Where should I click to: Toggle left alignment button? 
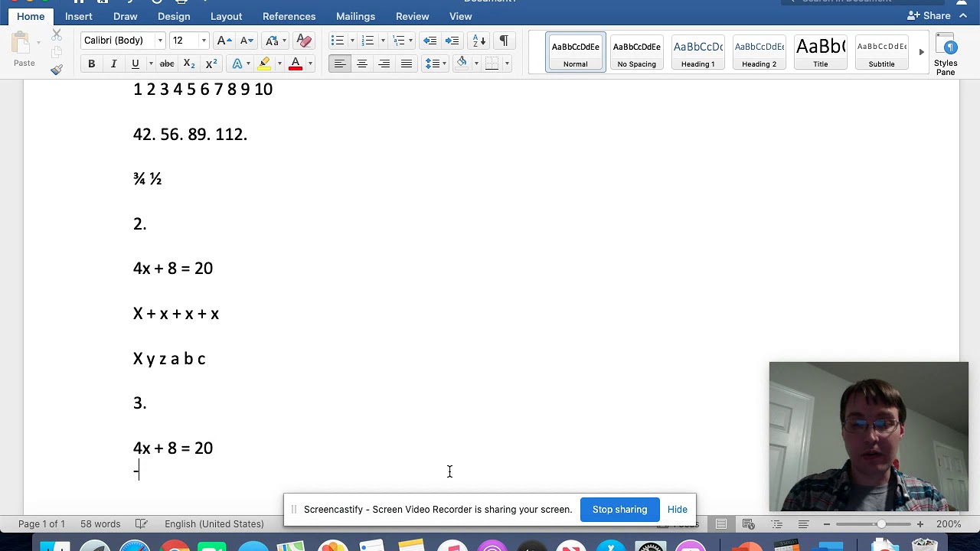339,64
